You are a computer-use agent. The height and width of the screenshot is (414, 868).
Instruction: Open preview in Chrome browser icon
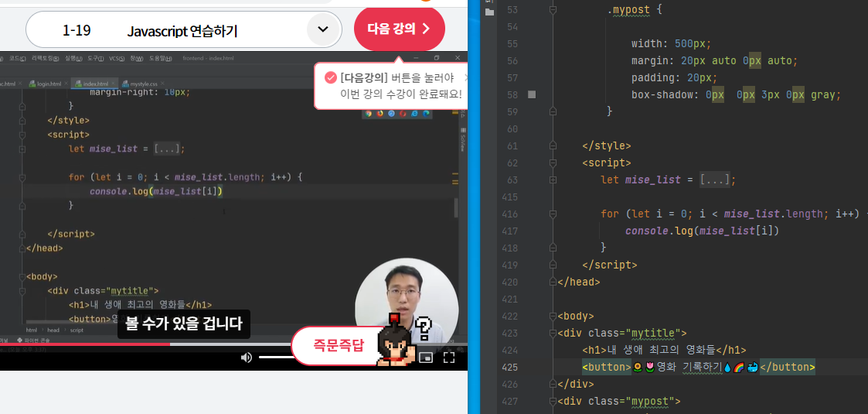click(369, 114)
